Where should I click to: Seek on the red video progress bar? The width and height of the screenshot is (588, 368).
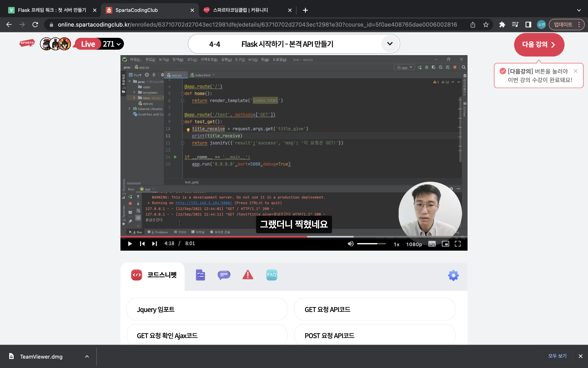click(294, 237)
